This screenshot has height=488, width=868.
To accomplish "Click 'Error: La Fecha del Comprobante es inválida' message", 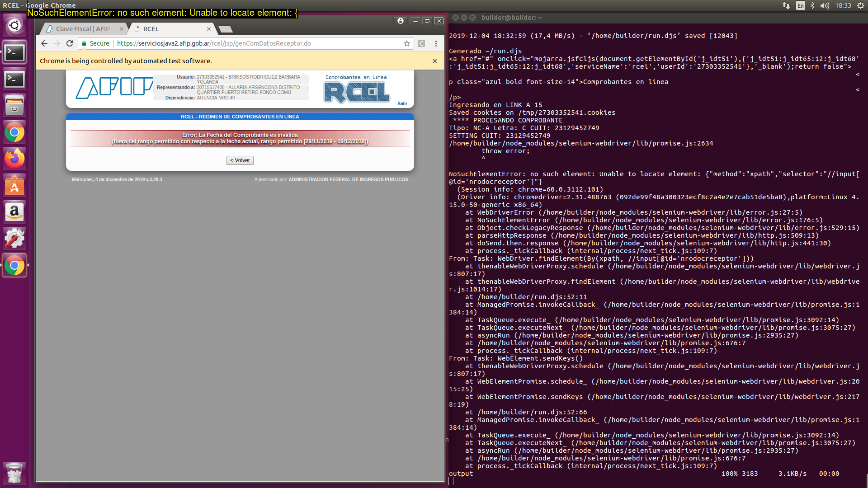I will [240, 135].
